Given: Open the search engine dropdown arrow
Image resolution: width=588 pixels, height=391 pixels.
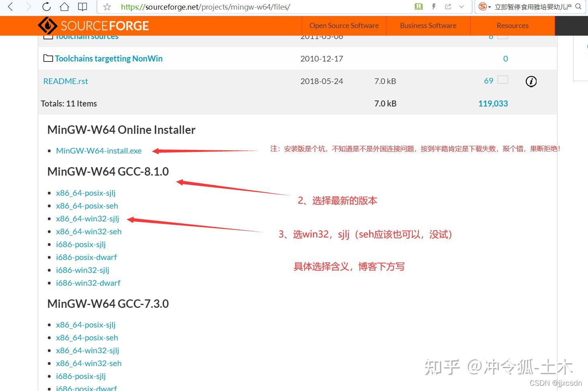Looking at the screenshot, I should pyautogui.click(x=490, y=6).
